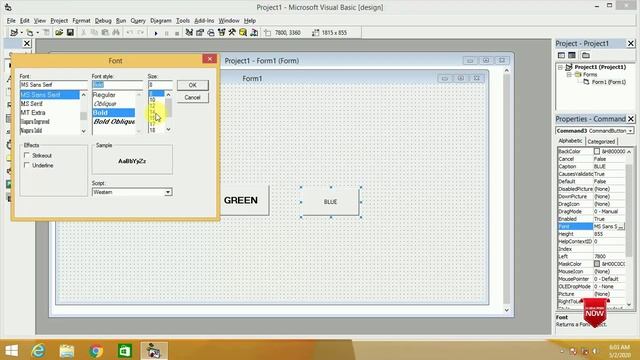Select the BLUE command button on Form1
This screenshot has width=640, height=360.
pyautogui.click(x=330, y=202)
